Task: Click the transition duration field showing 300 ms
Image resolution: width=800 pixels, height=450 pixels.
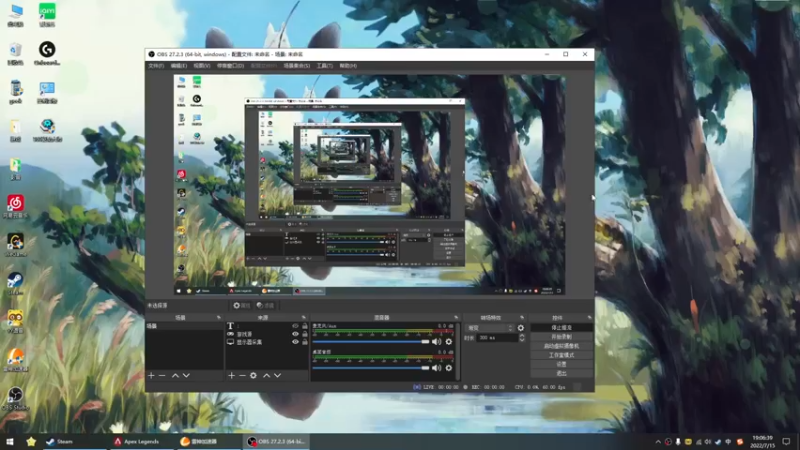Action: [497, 338]
